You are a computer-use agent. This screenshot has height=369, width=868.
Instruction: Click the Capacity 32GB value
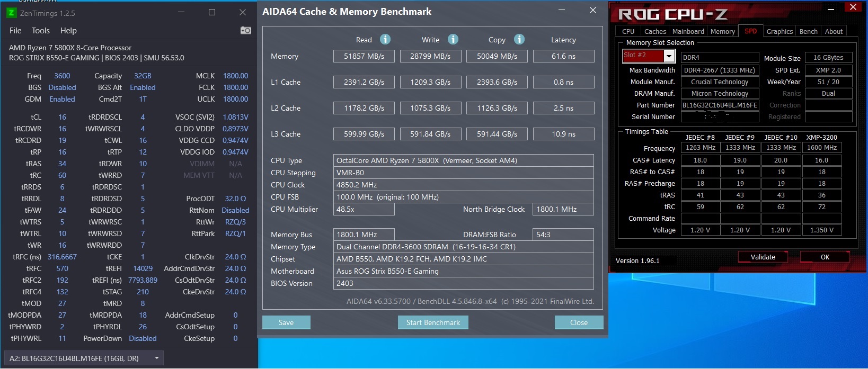pos(143,76)
